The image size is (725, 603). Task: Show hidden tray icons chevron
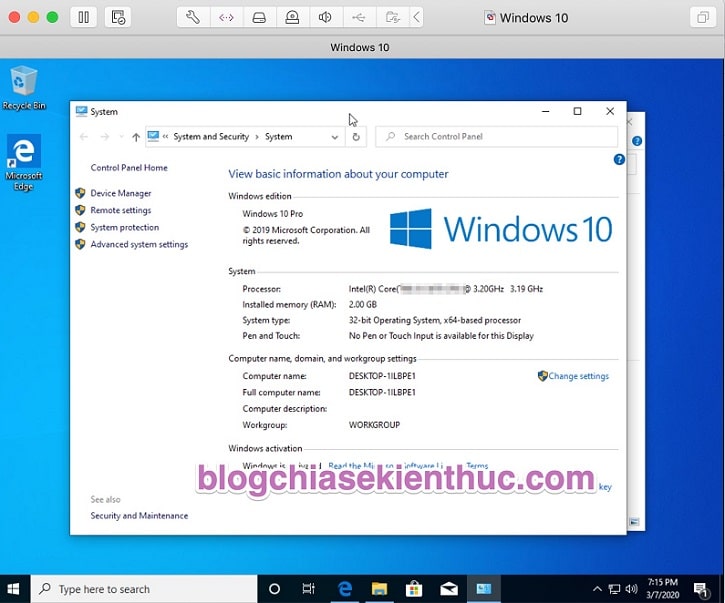tap(597, 589)
